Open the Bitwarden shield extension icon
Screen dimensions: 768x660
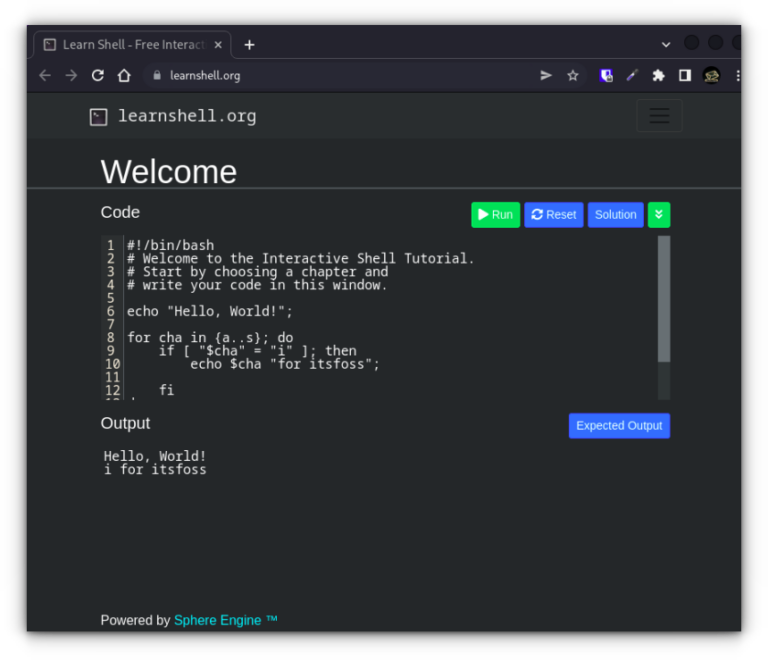606,75
